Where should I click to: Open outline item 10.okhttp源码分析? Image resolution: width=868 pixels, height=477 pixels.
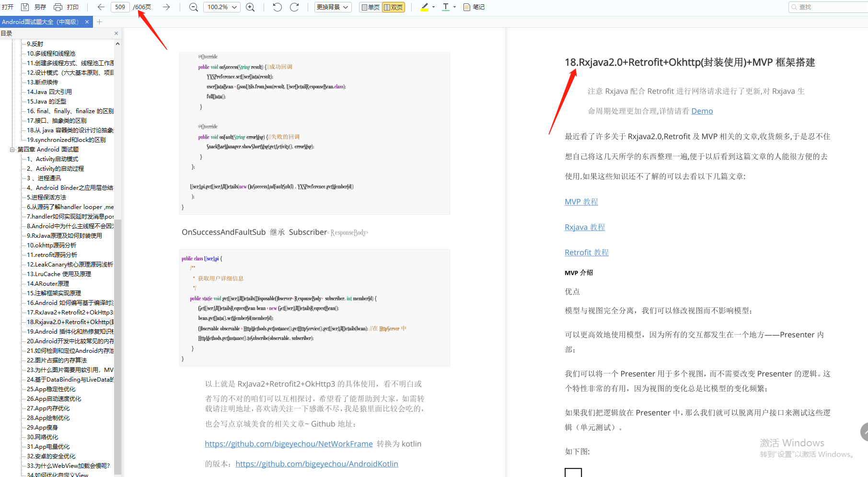52,245
